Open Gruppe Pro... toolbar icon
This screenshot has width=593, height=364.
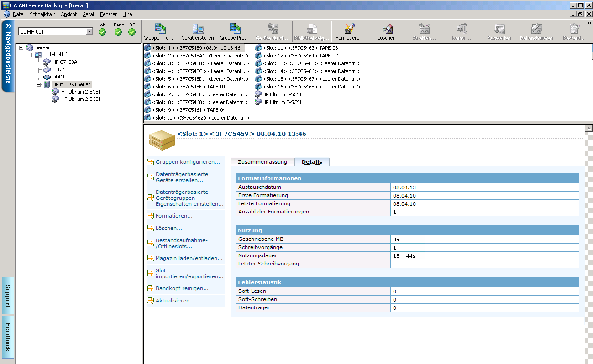click(235, 29)
